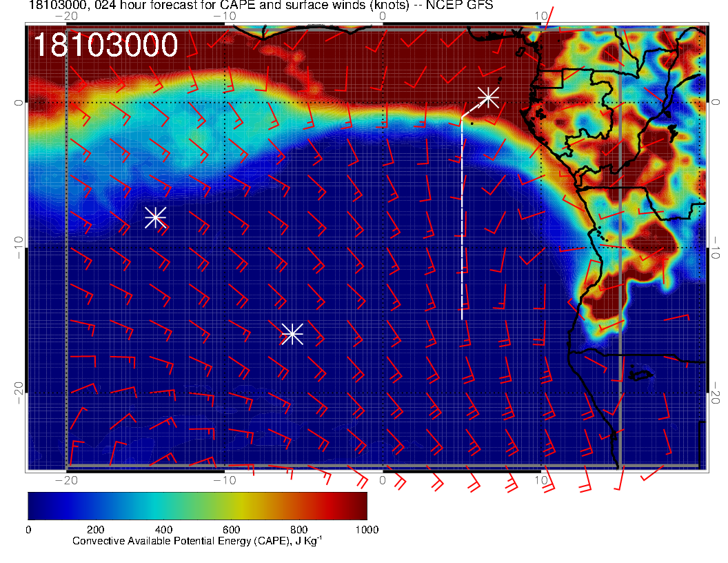The width and height of the screenshot is (728, 563).
Task: Click the white asterisk marker near 6°W 16°S
Action: coord(292,334)
